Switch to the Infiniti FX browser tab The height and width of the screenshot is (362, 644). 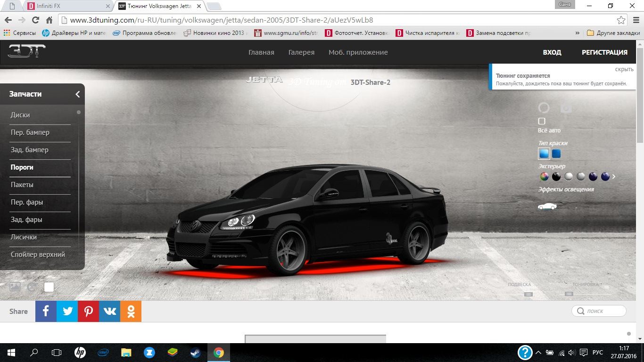pos(68,6)
